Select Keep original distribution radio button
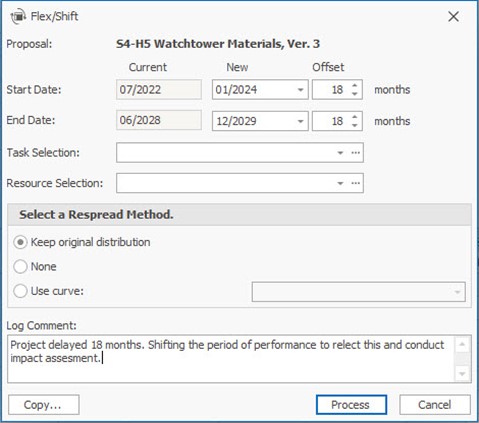This screenshot has height=423, width=479. [x=20, y=242]
